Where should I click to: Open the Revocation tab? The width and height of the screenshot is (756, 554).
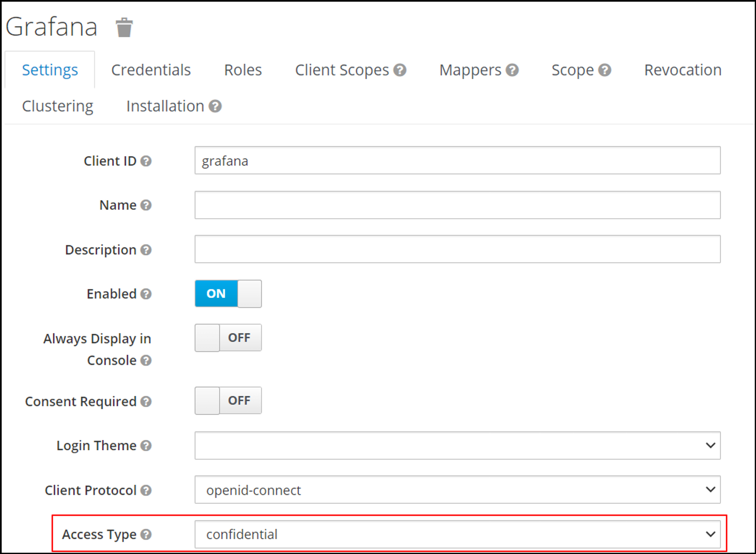tap(683, 70)
